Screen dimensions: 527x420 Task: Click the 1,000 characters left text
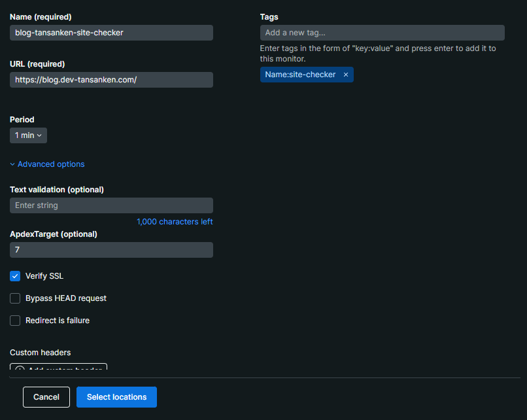click(x=175, y=222)
